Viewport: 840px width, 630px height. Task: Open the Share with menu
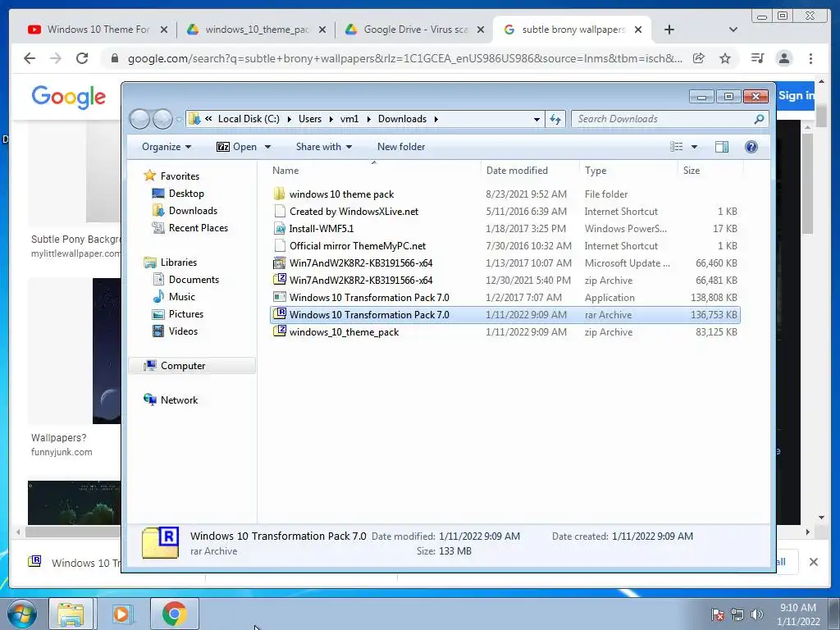point(323,147)
